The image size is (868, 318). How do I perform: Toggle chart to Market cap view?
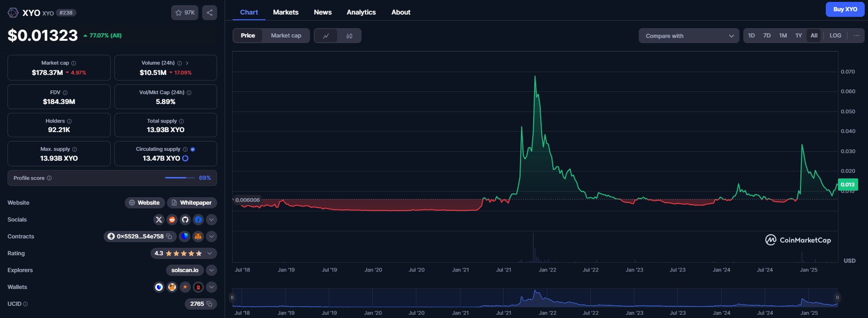(286, 36)
